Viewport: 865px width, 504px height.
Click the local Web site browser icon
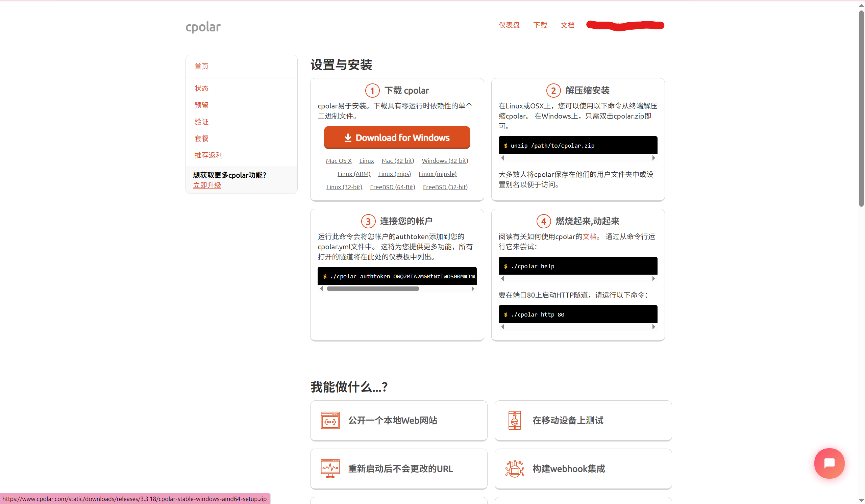[330, 420]
